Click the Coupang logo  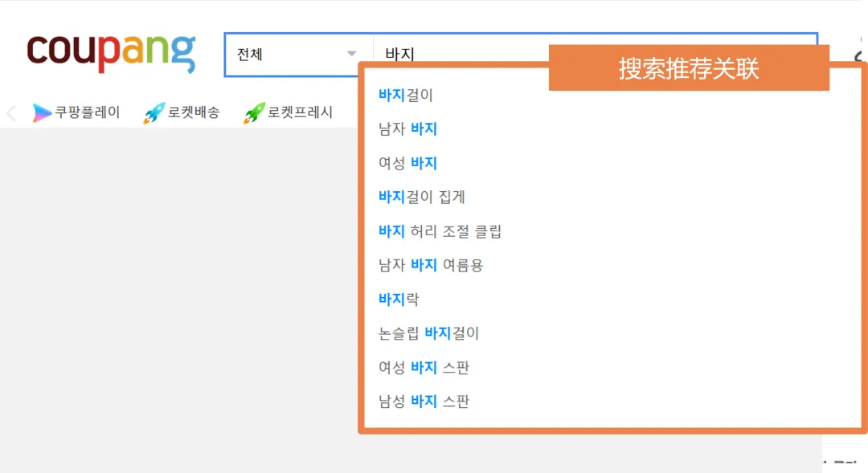(111, 53)
